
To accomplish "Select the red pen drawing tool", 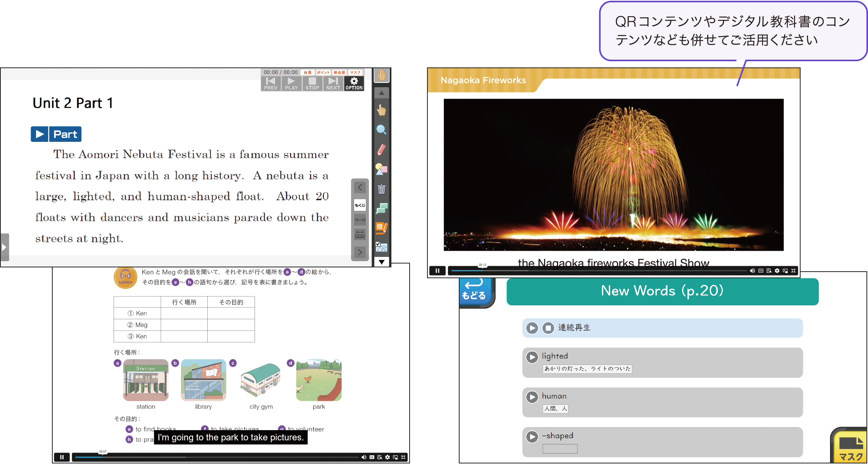I will pos(381,150).
